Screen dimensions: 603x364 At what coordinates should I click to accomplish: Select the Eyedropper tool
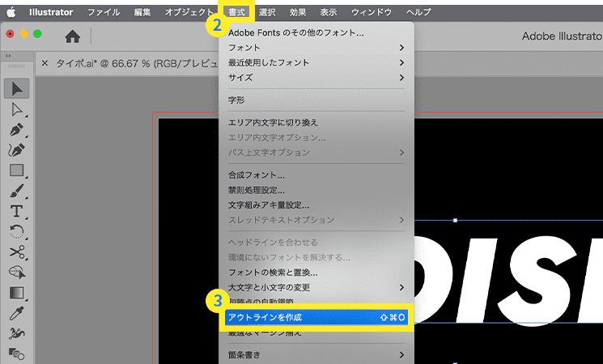pos(17,313)
